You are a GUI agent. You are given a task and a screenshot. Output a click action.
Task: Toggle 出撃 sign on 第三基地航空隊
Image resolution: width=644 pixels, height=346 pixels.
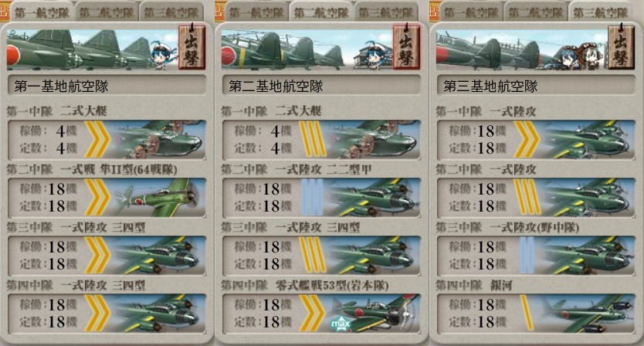point(621,46)
